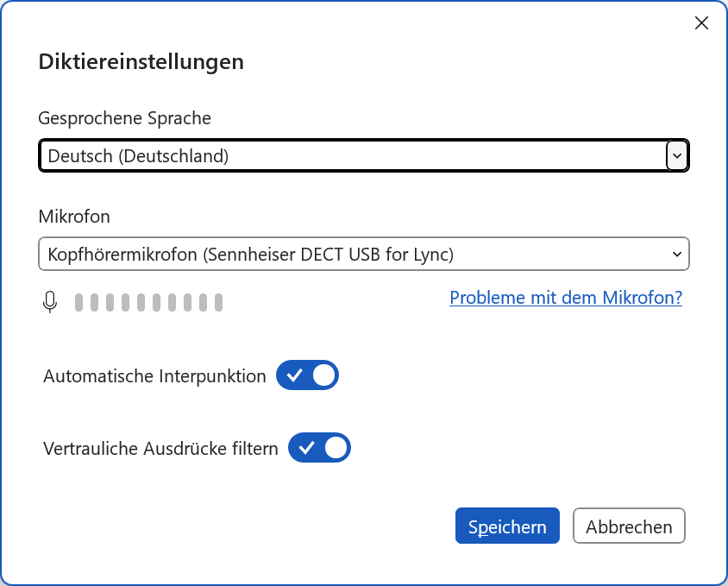Cancel with the Abbrechen button

pos(629,526)
